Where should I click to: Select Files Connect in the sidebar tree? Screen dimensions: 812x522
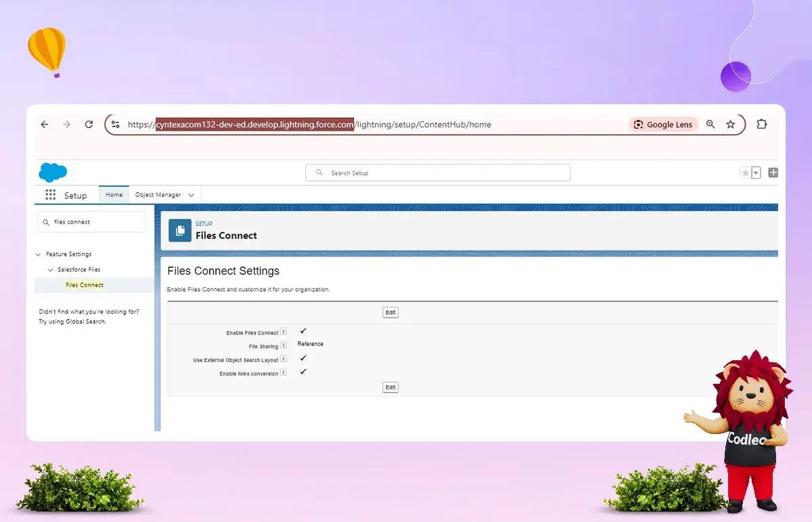pos(85,285)
